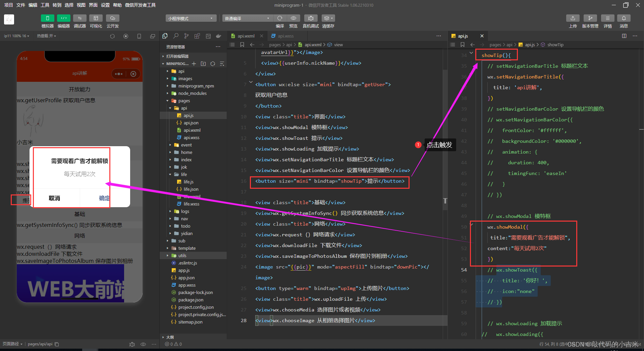Open the mini program mode dropdown
644x351 pixels.
click(191, 18)
